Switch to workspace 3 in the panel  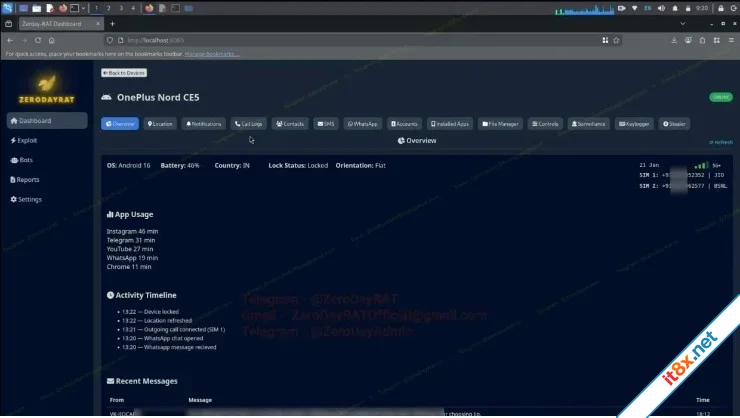[x=121, y=8]
